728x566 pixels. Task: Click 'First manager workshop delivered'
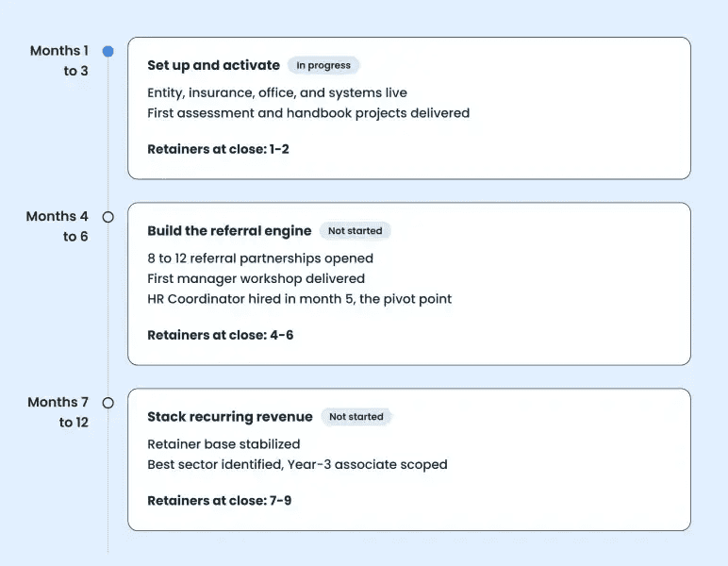click(256, 278)
